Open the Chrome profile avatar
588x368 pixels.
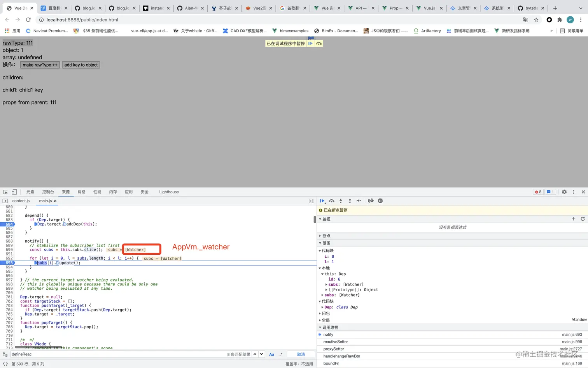click(x=570, y=19)
